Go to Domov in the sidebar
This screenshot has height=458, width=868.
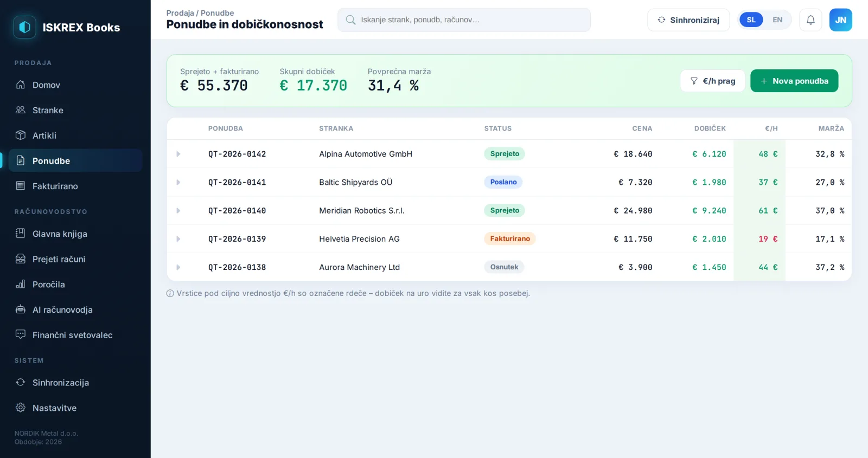pyautogui.click(x=75, y=85)
